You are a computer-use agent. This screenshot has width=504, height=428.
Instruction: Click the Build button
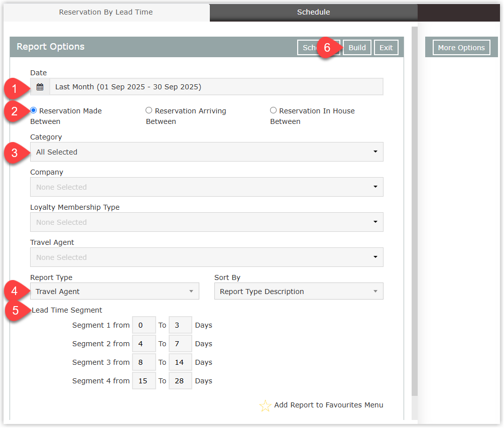coord(357,48)
